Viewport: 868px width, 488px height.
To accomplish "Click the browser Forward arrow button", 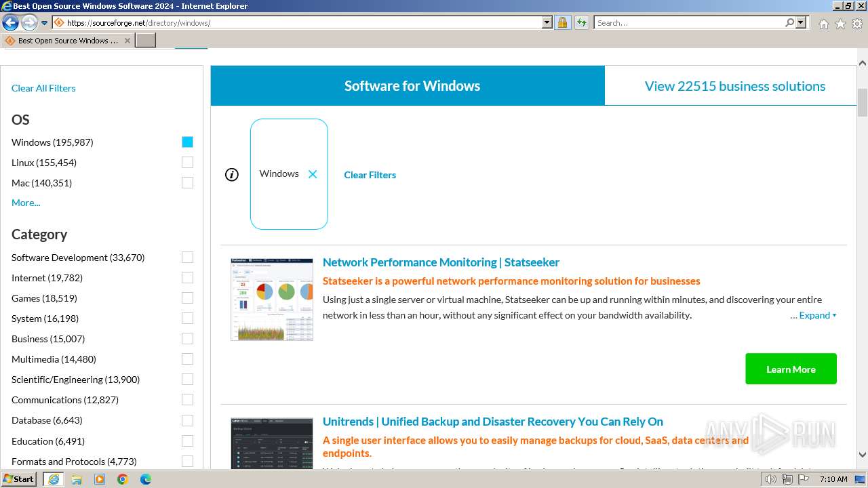I will coord(29,23).
